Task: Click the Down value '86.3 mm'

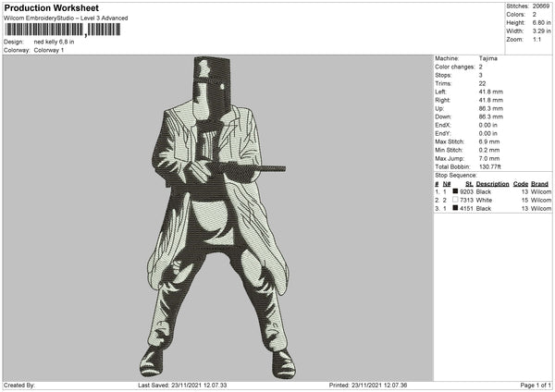Action: point(491,116)
